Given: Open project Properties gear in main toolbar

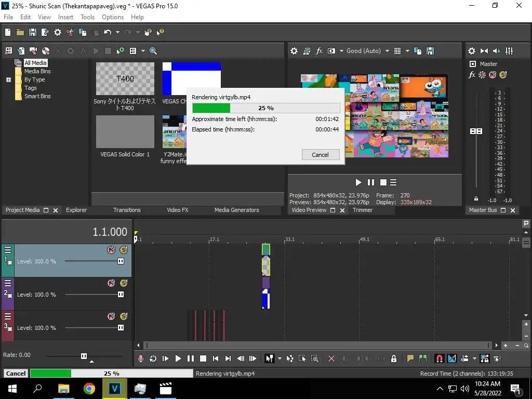Looking at the screenshot, I should [58, 32].
